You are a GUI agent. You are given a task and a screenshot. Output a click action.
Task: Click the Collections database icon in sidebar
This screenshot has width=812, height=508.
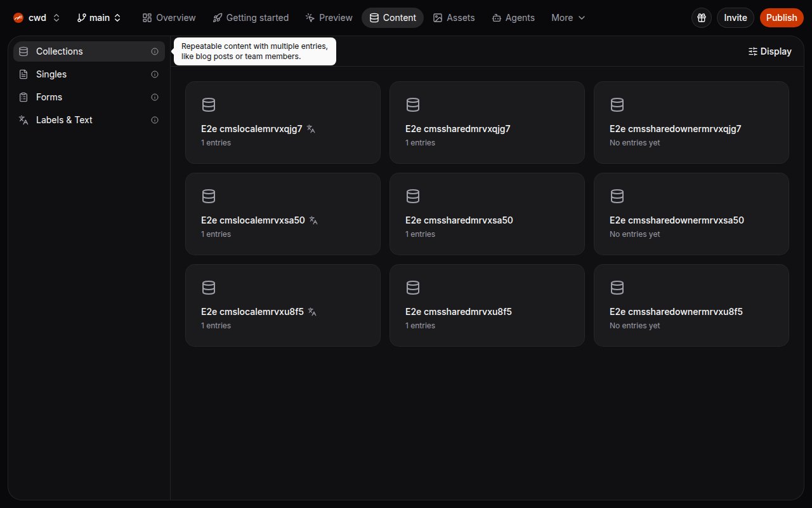click(x=23, y=51)
